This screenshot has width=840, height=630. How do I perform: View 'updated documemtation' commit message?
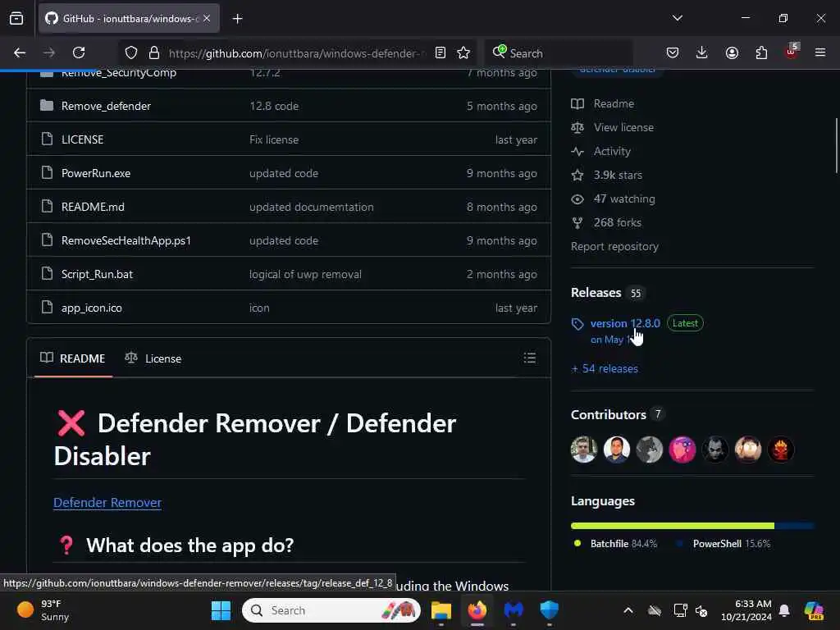click(x=311, y=207)
